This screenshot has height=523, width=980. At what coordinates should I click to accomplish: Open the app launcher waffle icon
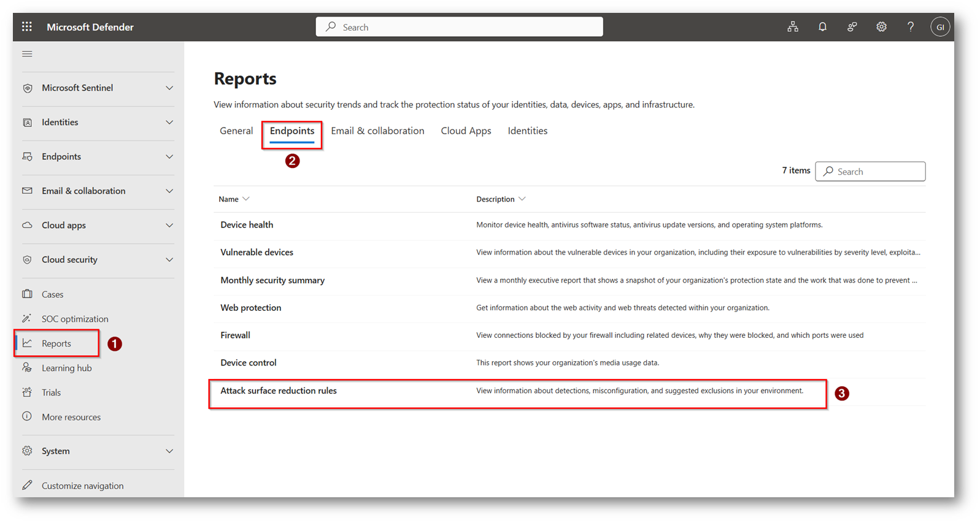[27, 27]
